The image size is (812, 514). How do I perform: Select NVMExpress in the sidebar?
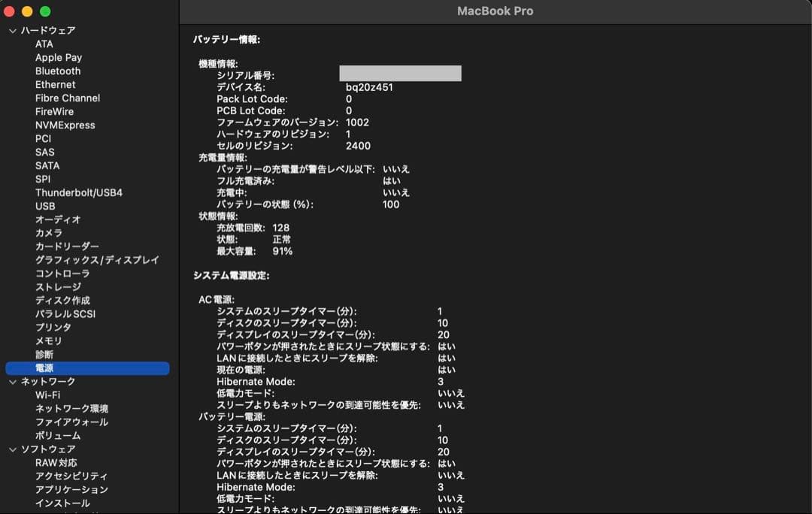(x=65, y=125)
